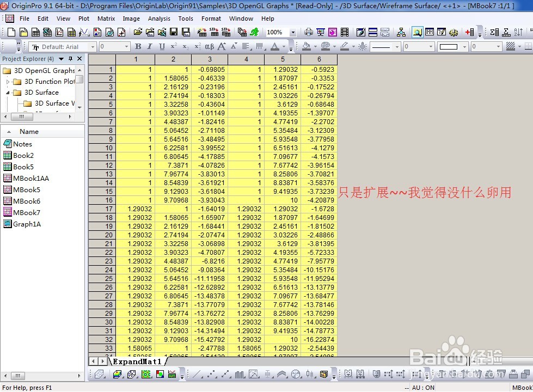533x392 pixels.
Task: Select Graph1A in the Project Explorer
Action: 26,224
